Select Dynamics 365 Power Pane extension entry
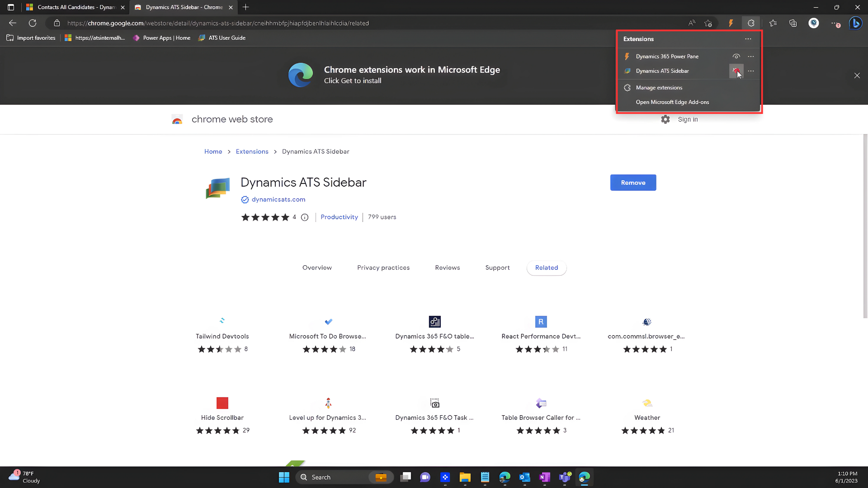The height and width of the screenshot is (488, 868). point(667,56)
